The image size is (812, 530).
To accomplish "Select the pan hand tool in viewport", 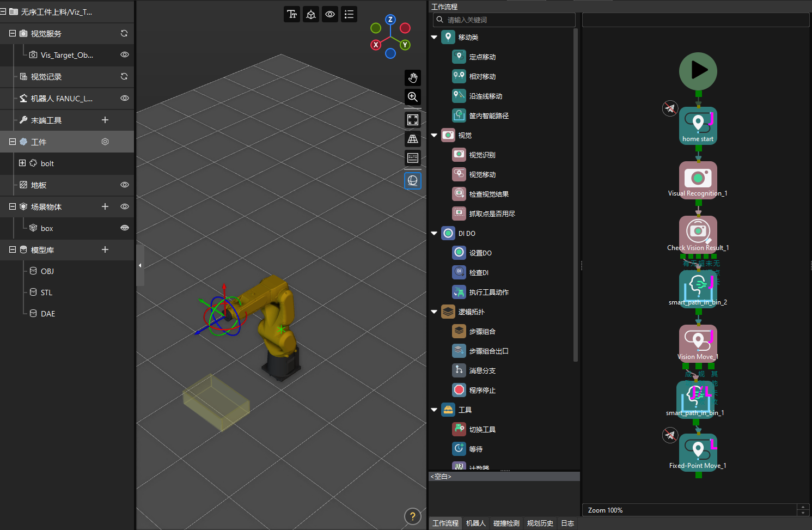I will [x=413, y=78].
